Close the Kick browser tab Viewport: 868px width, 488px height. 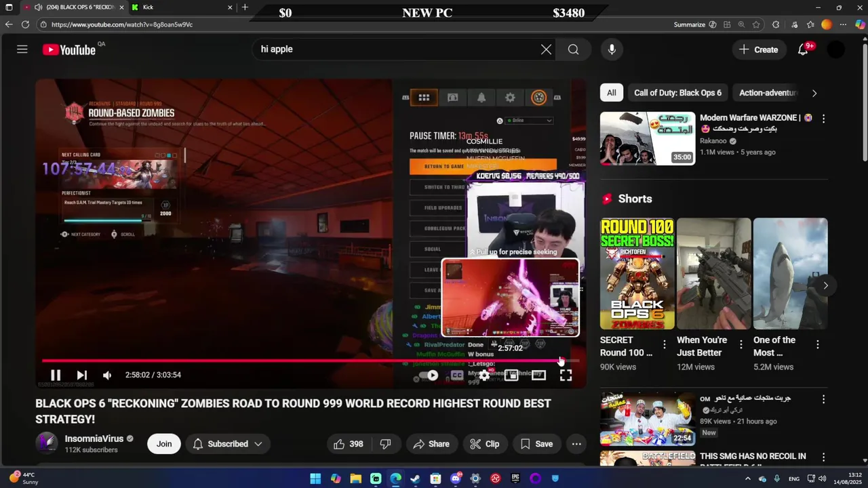tap(230, 7)
